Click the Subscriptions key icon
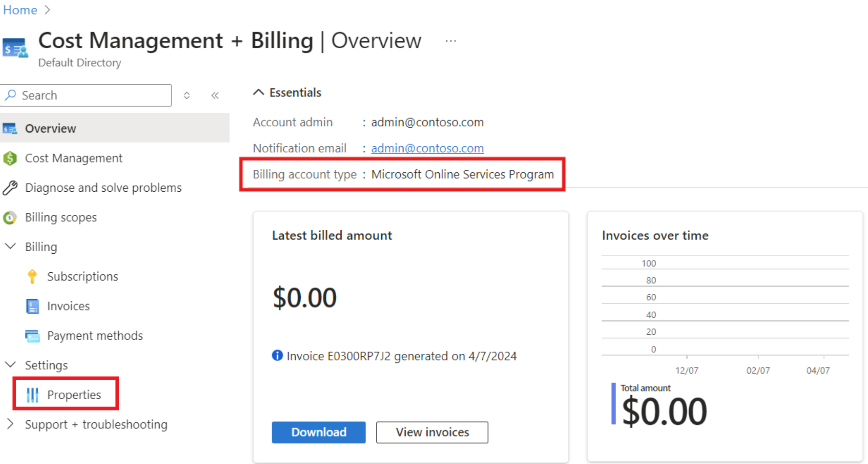 tap(32, 276)
